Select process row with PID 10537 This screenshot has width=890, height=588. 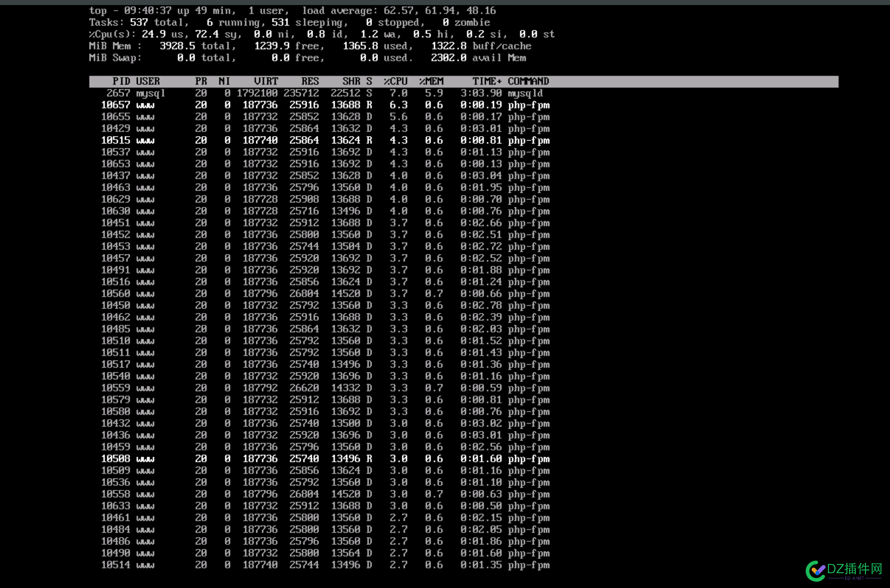tap(324, 152)
